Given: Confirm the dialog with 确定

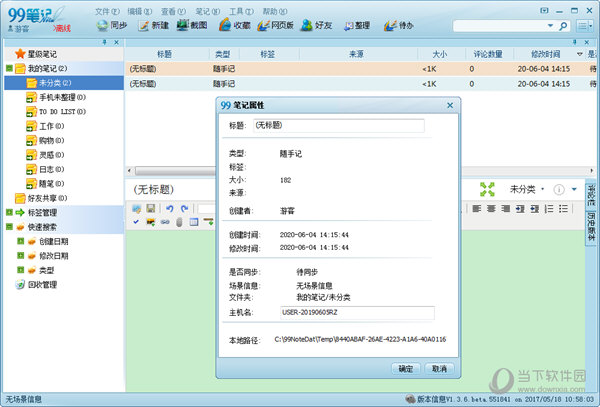Looking at the screenshot, I should (406, 369).
